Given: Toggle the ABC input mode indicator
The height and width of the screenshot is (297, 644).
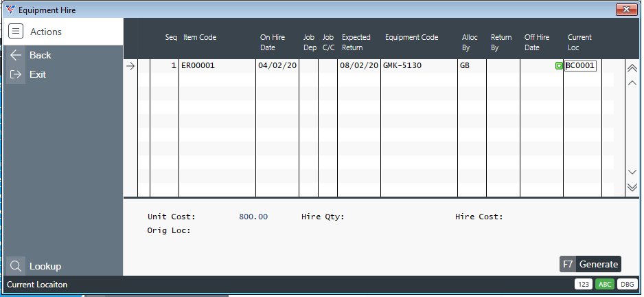Looking at the screenshot, I should (605, 285).
